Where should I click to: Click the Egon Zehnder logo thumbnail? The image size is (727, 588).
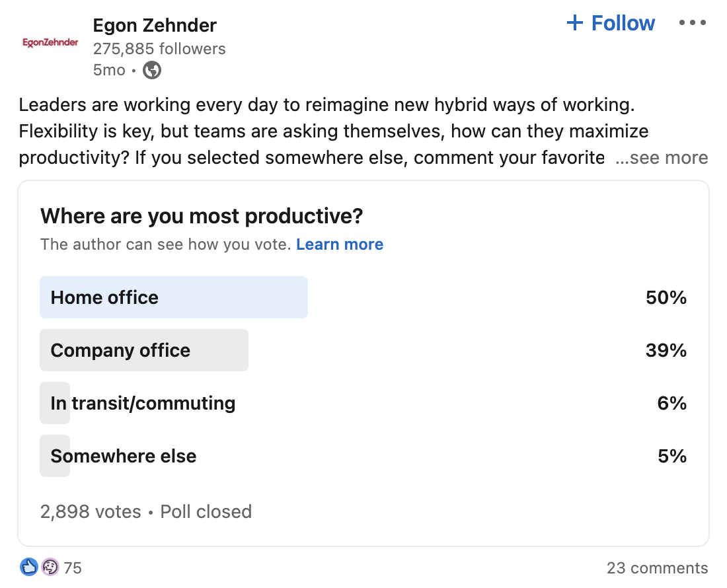(x=50, y=43)
